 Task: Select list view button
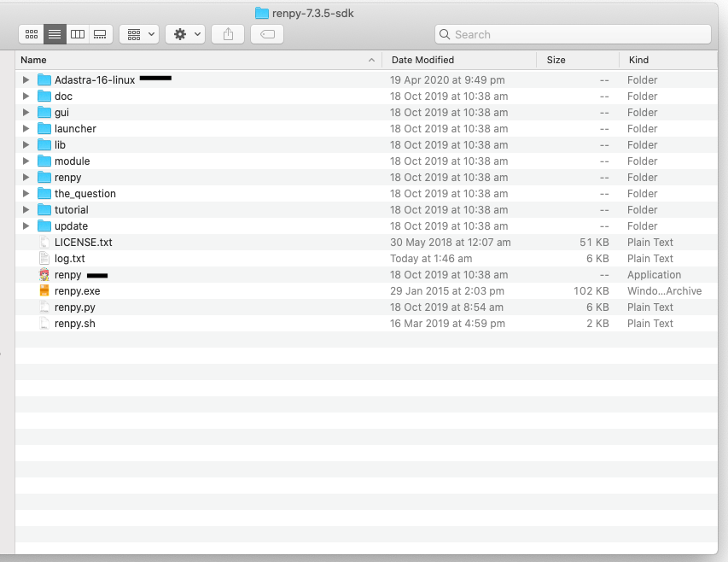coord(55,34)
